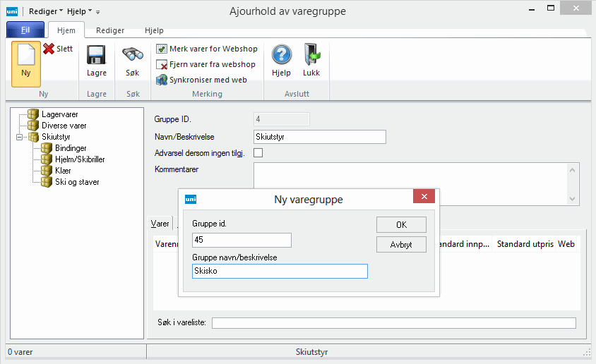Image resolution: width=596 pixels, height=364 pixels.
Task: Click the Lukk exit door icon
Action: 311,56
